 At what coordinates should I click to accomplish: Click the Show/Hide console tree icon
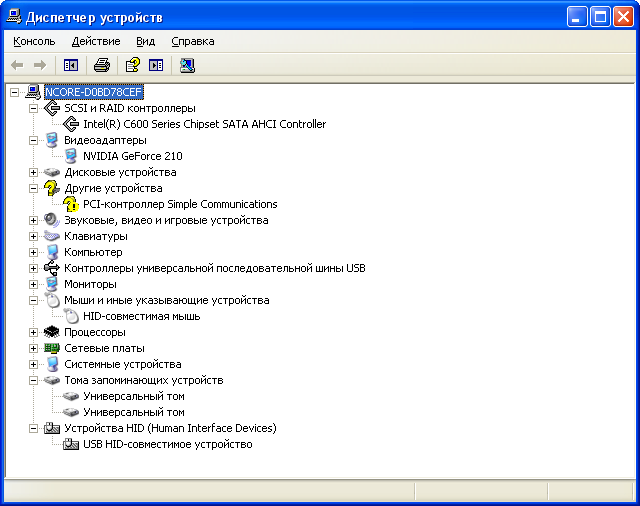coord(71,65)
